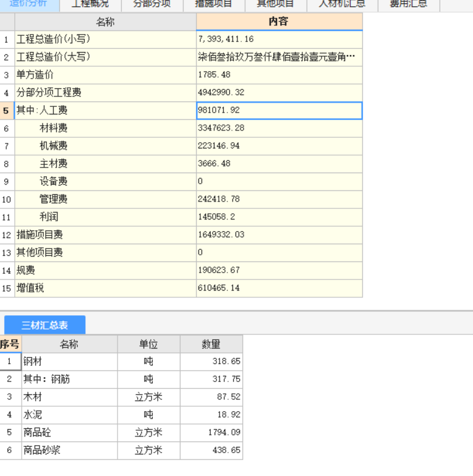The width and height of the screenshot is (473, 476).
Task: Open the 分部分项 tab
Action: (x=152, y=4)
